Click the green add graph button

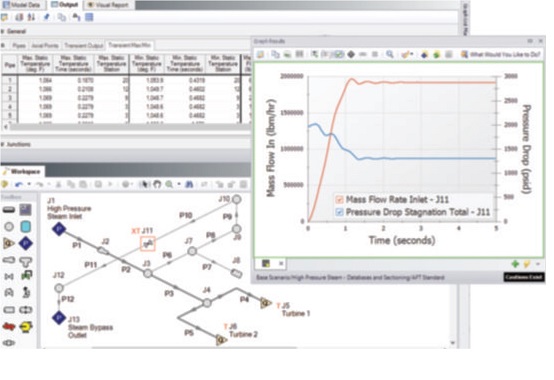[515, 264]
